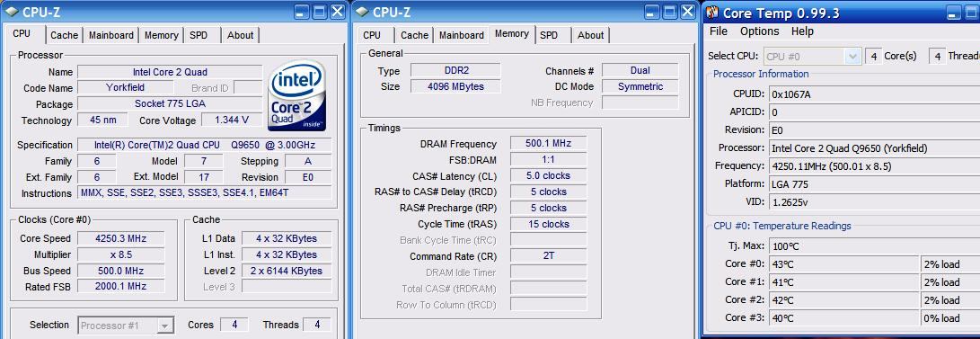
Task: Click the Technology value 45 nm
Action: [103, 120]
